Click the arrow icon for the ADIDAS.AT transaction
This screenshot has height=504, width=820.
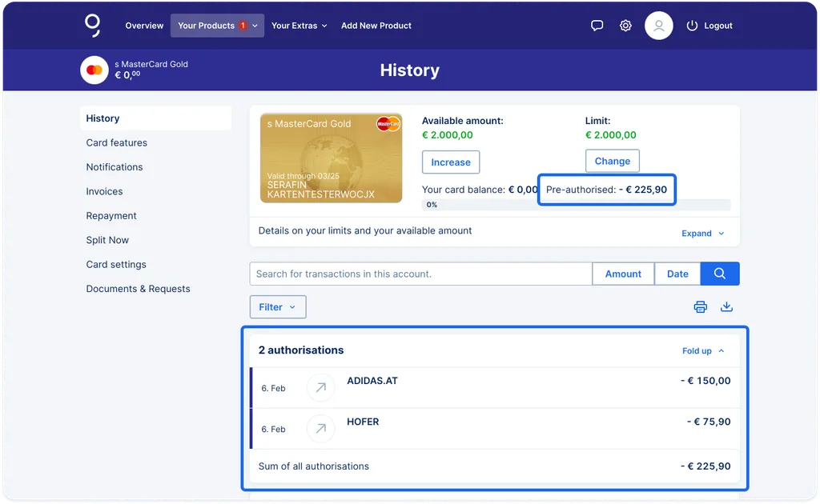(320, 387)
